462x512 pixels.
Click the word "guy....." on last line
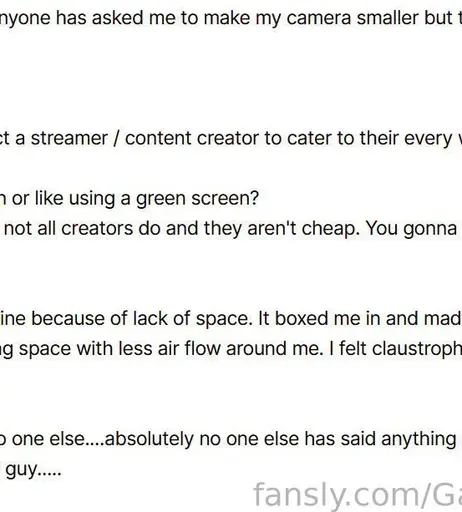point(33,469)
